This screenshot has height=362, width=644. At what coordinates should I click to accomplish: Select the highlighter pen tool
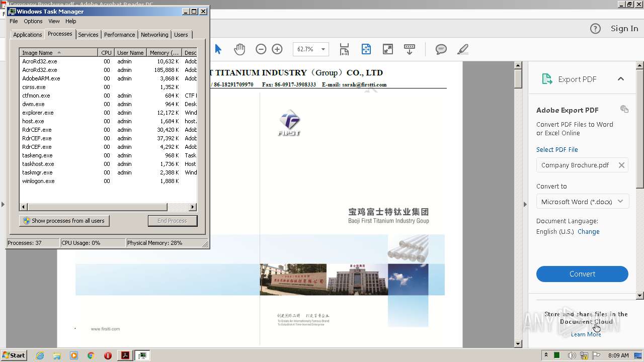(463, 49)
